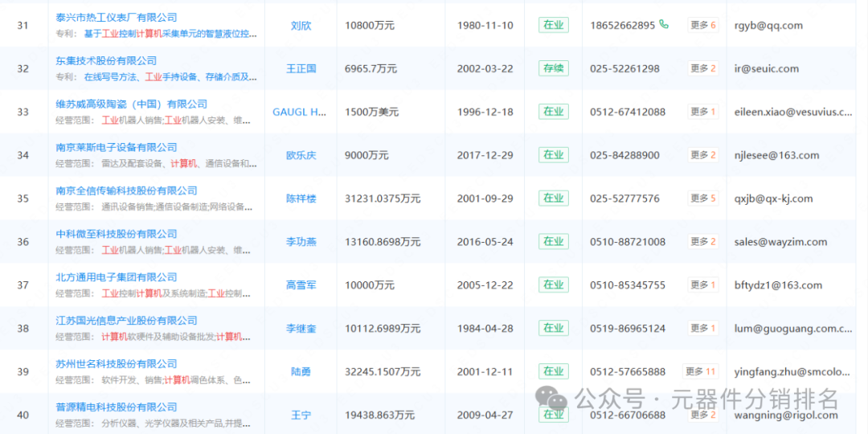Open company 普源精电科技股份有限公司

click(117, 407)
